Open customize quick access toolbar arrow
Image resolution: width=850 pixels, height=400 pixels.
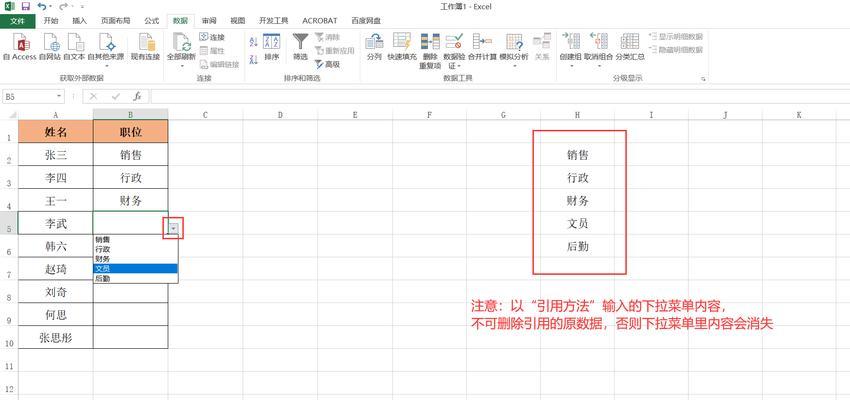(82, 7)
